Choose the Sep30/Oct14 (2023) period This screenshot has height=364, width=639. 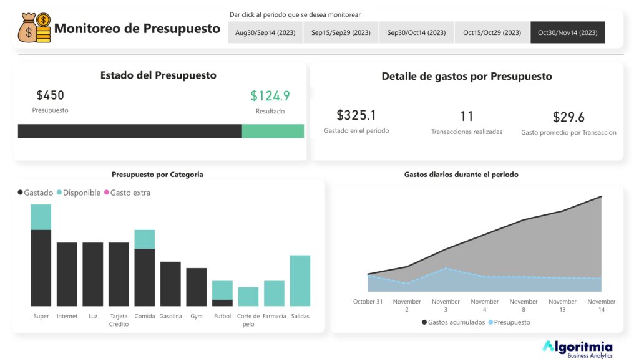pos(416,32)
